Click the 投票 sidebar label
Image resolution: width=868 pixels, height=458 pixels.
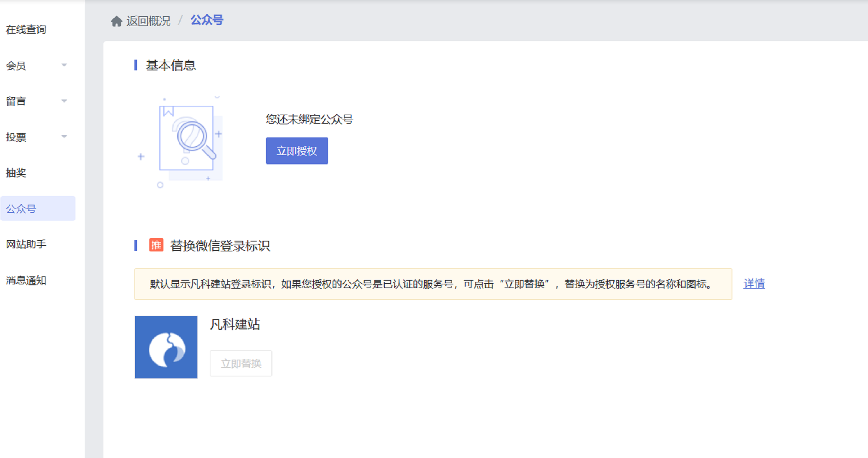click(x=16, y=137)
